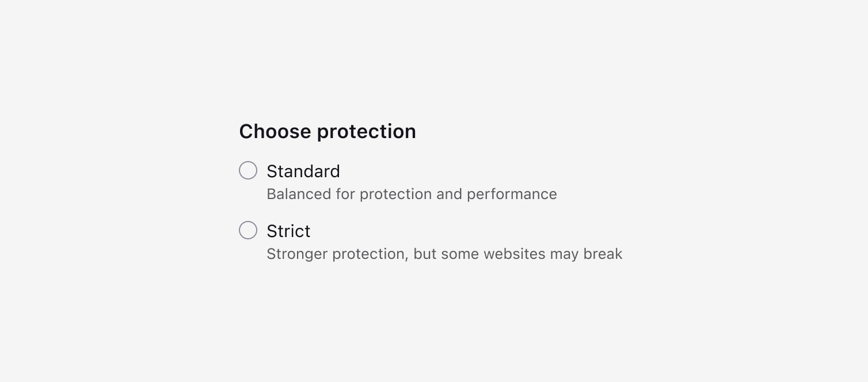Pick the radio circle left of 'Standard'
868x382 pixels.
click(248, 170)
